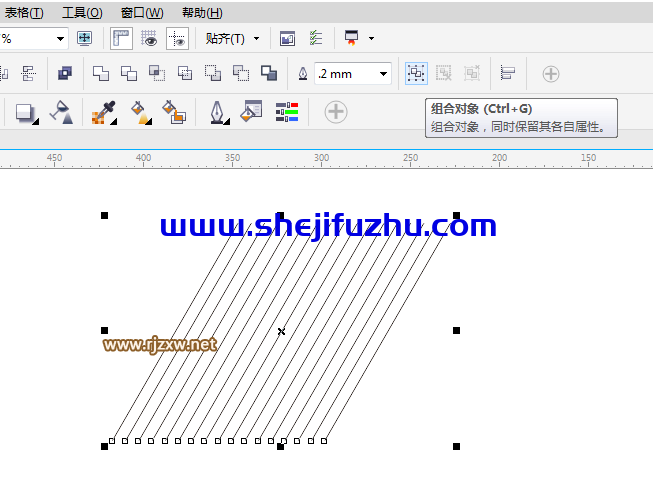Open the color styles icon
The width and height of the screenshot is (653, 502).
click(287, 112)
